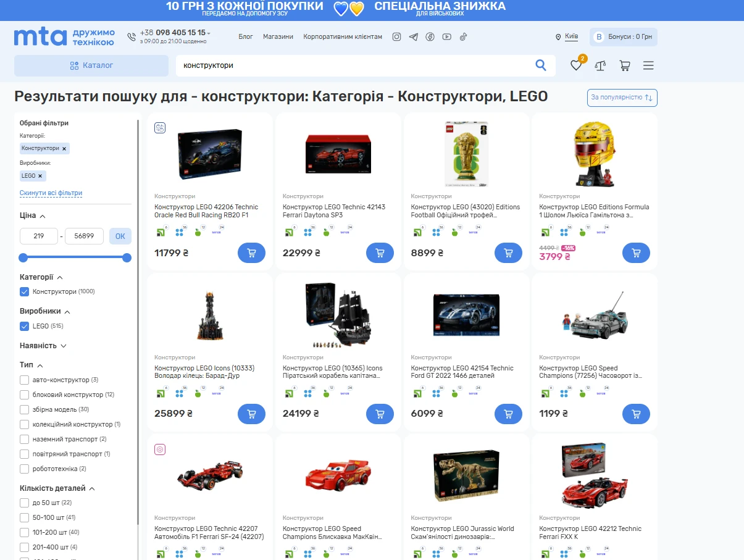The width and height of the screenshot is (744, 560).
Task: Check the наземний транспорт filter
Action: (x=25, y=439)
